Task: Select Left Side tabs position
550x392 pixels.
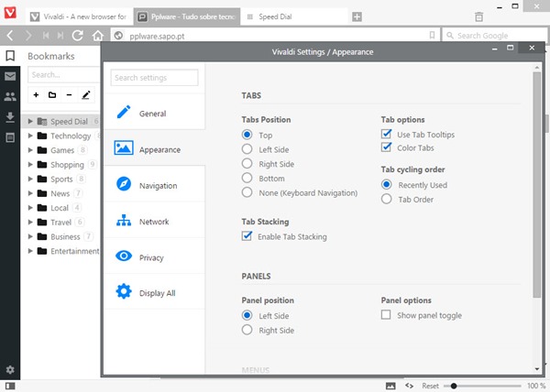Action: [x=247, y=149]
